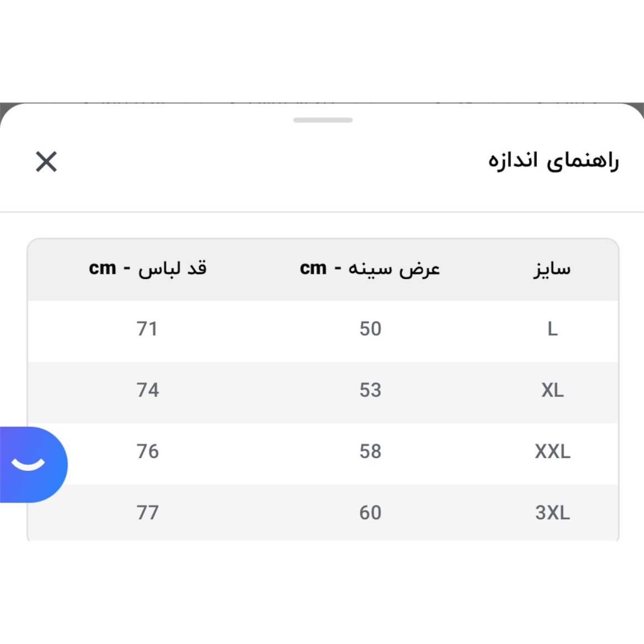The width and height of the screenshot is (644, 644).
Task: Select the قد لباس column header
Action: tap(148, 269)
